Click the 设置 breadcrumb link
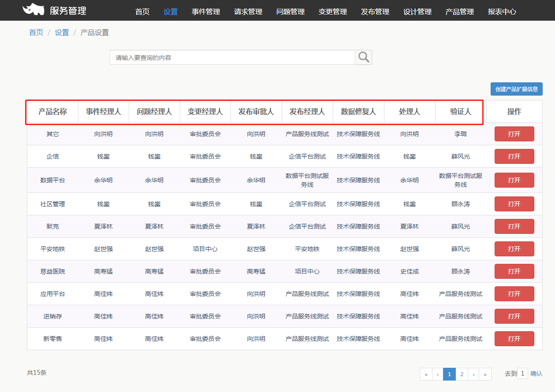The height and width of the screenshot is (392, 555). coord(62,33)
